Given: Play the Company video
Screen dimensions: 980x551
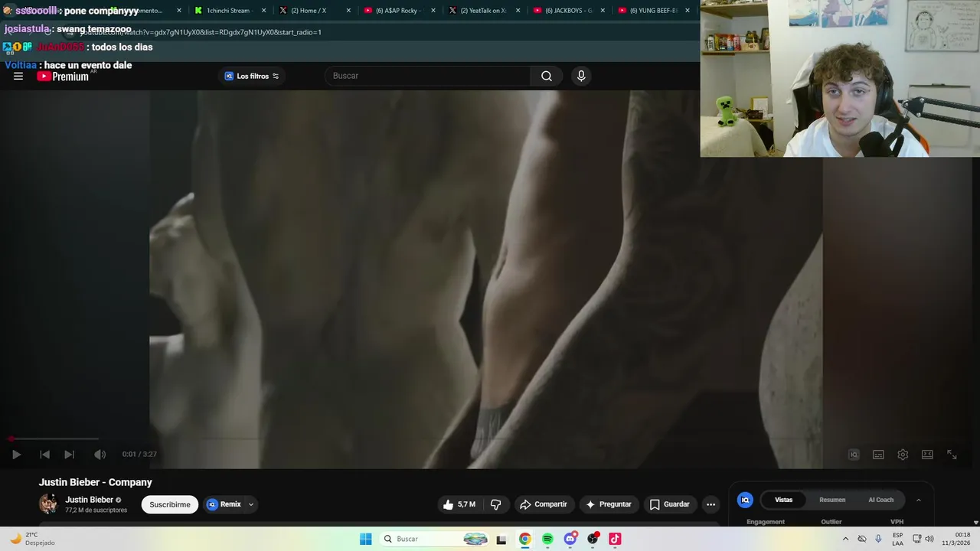Looking at the screenshot, I should [x=16, y=455].
